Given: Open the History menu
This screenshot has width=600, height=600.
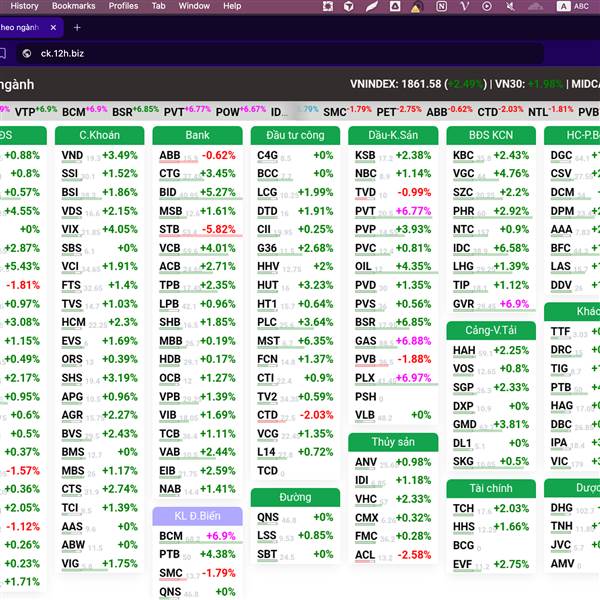Looking at the screenshot, I should pos(24,6).
